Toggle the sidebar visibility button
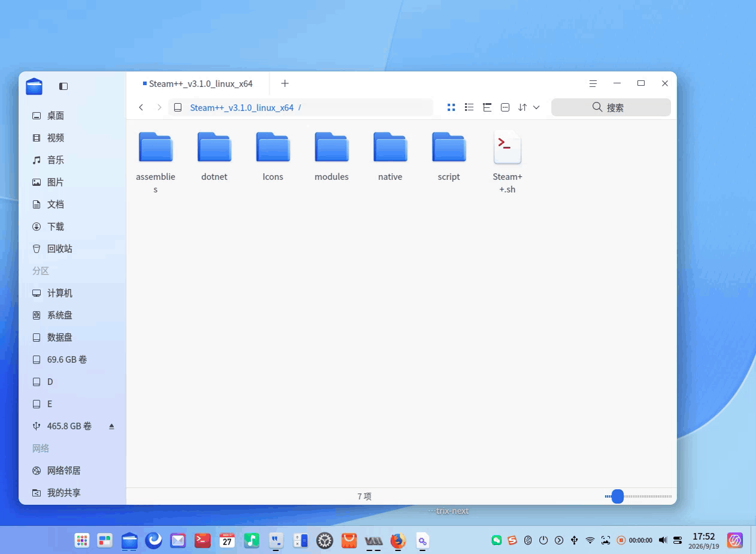Screen dimensions: 756x554 click(63, 86)
